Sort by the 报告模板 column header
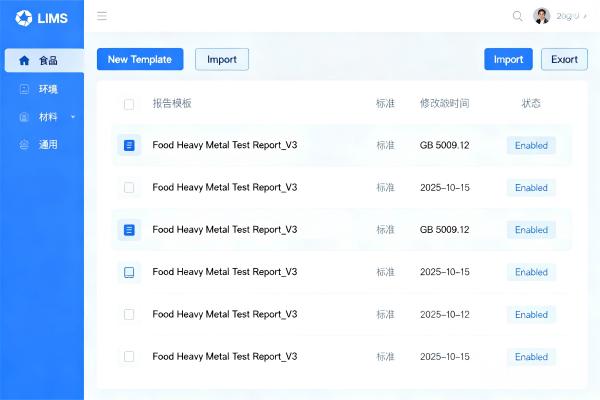600x400 pixels. [x=172, y=103]
